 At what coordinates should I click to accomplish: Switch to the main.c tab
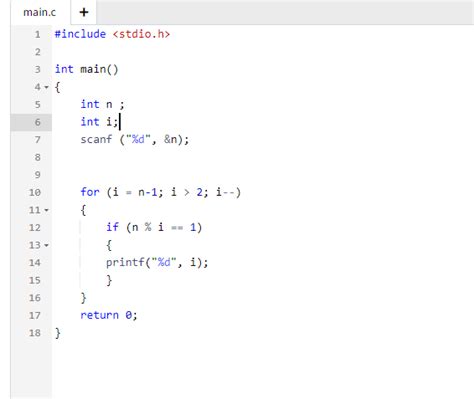pyautogui.click(x=40, y=12)
